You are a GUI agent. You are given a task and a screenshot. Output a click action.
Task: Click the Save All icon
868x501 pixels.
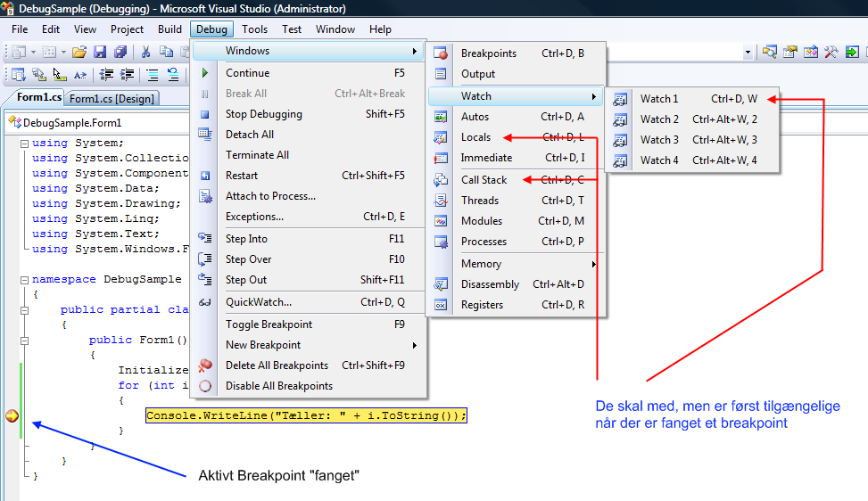click(x=120, y=52)
